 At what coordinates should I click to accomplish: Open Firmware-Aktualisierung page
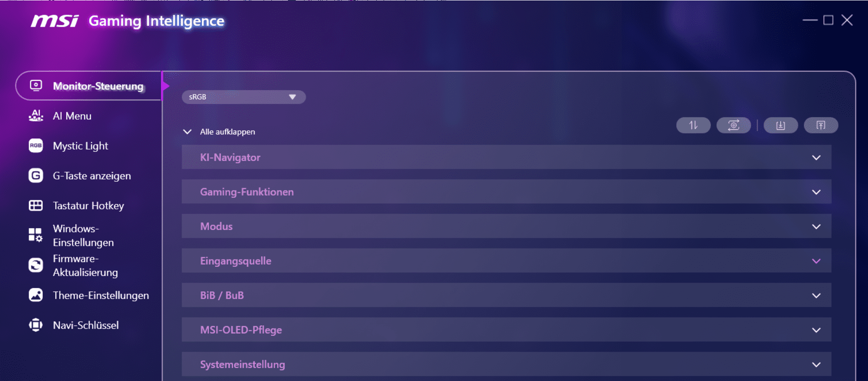(x=86, y=265)
